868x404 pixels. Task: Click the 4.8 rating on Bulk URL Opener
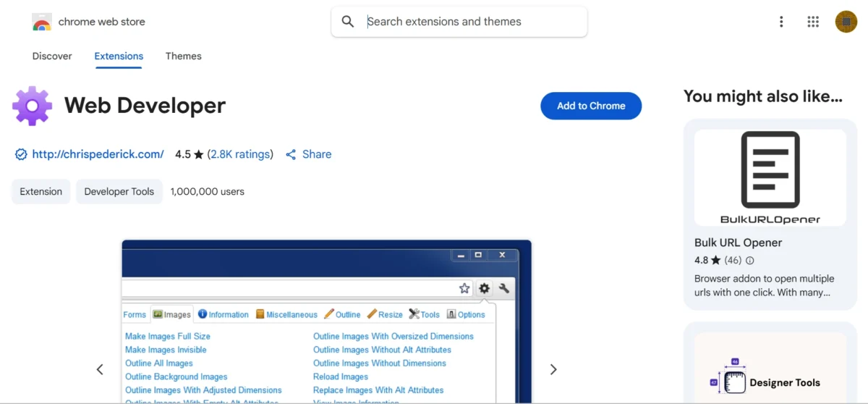(x=702, y=261)
